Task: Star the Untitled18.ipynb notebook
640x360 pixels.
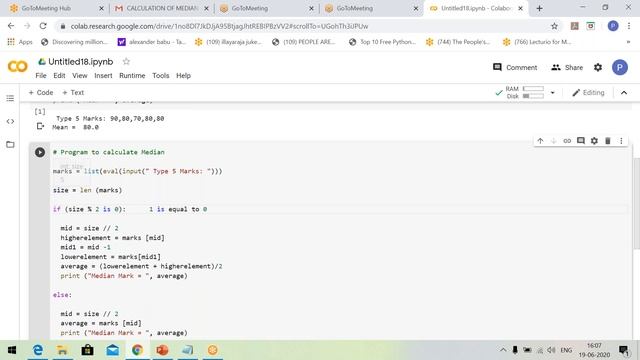Action: click(x=126, y=61)
